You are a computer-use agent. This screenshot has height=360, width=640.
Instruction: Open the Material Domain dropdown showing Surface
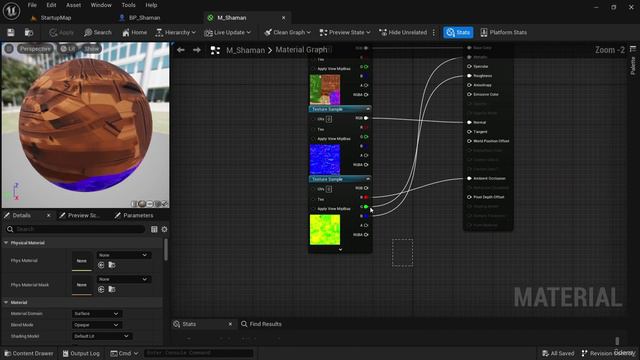pos(96,313)
